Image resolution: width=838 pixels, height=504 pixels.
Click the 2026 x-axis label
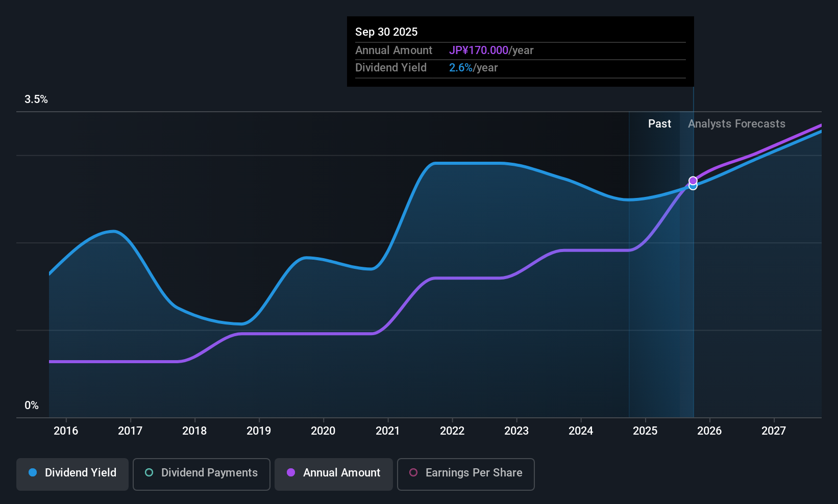(x=709, y=431)
